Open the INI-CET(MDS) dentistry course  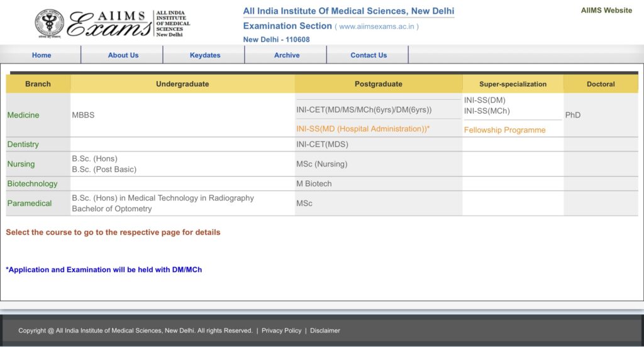point(322,144)
